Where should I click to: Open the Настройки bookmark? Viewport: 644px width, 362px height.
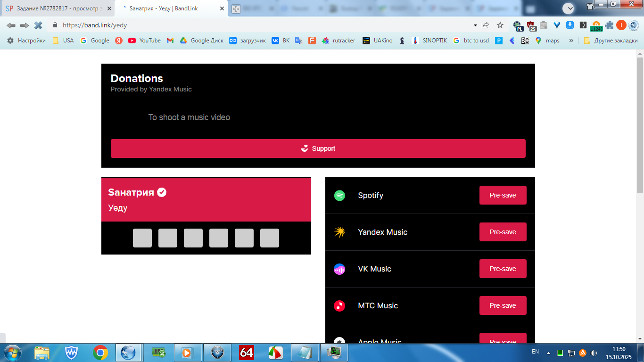(x=26, y=41)
